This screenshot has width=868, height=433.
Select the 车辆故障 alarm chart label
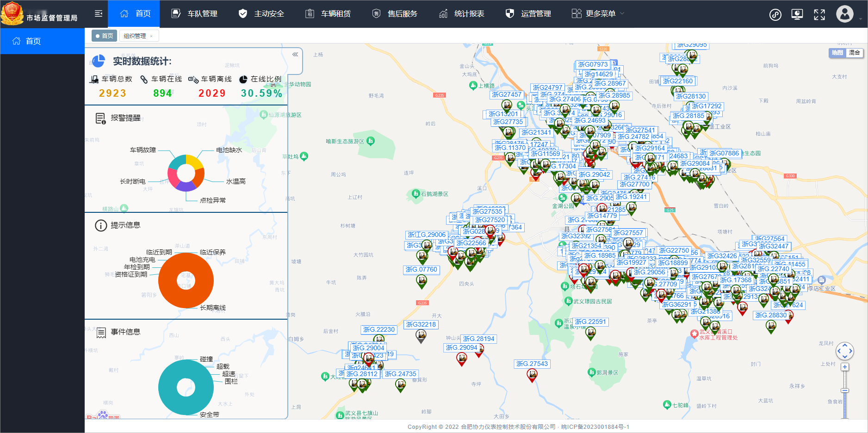(x=143, y=150)
